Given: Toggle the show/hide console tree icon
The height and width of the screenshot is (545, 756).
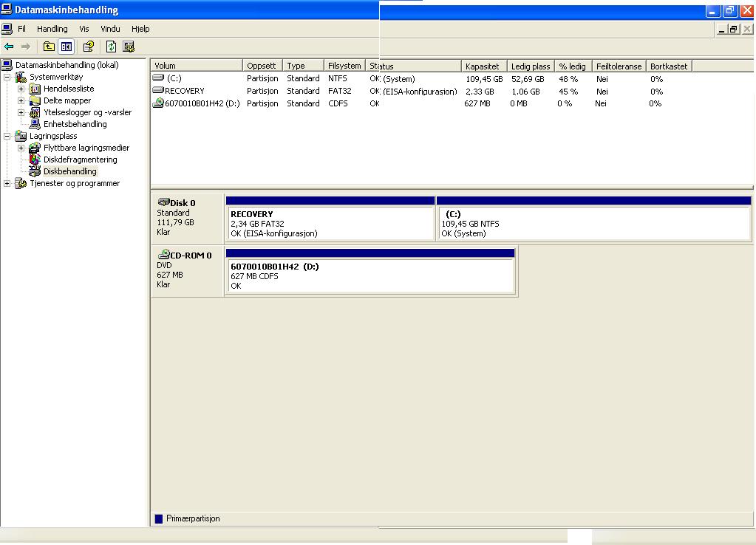Looking at the screenshot, I should [x=66, y=47].
